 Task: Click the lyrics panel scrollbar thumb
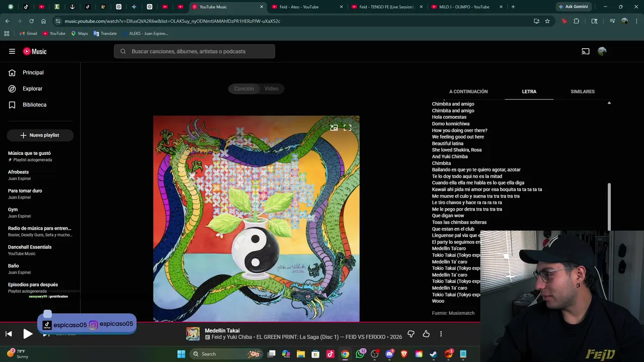[609, 207]
